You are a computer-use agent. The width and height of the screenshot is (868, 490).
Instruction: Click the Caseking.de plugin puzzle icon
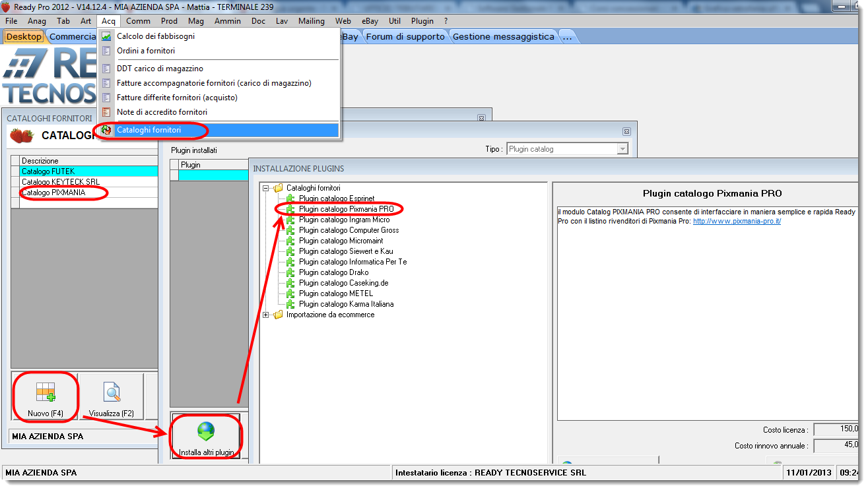coord(290,283)
